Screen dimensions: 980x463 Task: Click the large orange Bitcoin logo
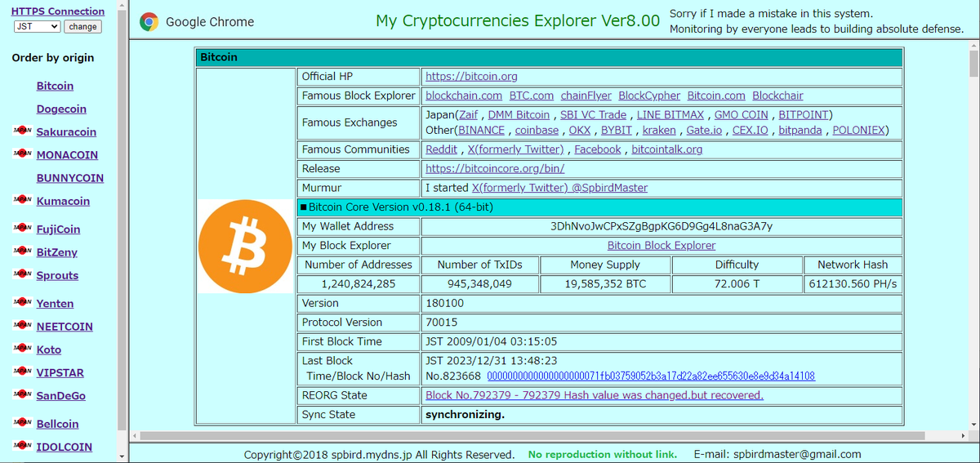(245, 246)
